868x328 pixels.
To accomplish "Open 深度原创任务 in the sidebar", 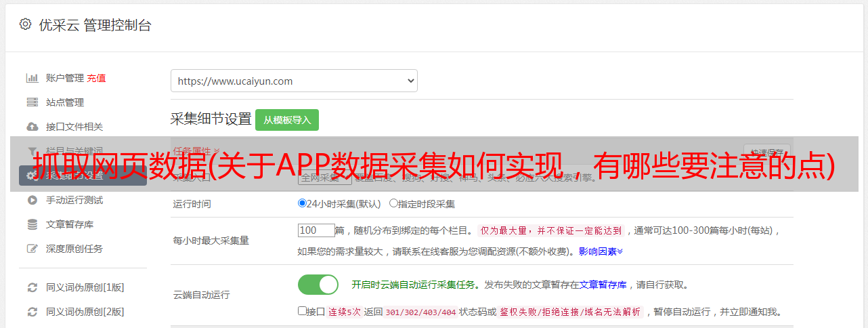I will click(x=74, y=249).
